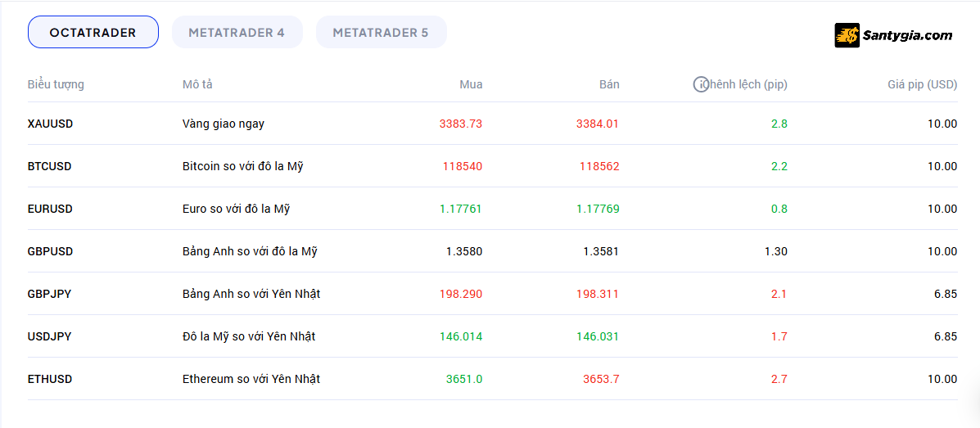
Task: Click BTCUSD spread value 2.2
Action: pos(779,166)
